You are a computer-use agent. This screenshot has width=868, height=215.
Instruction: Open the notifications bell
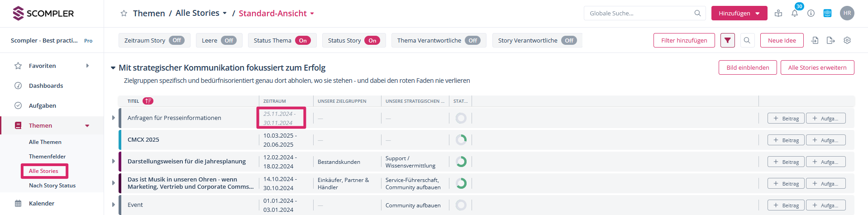pos(794,14)
